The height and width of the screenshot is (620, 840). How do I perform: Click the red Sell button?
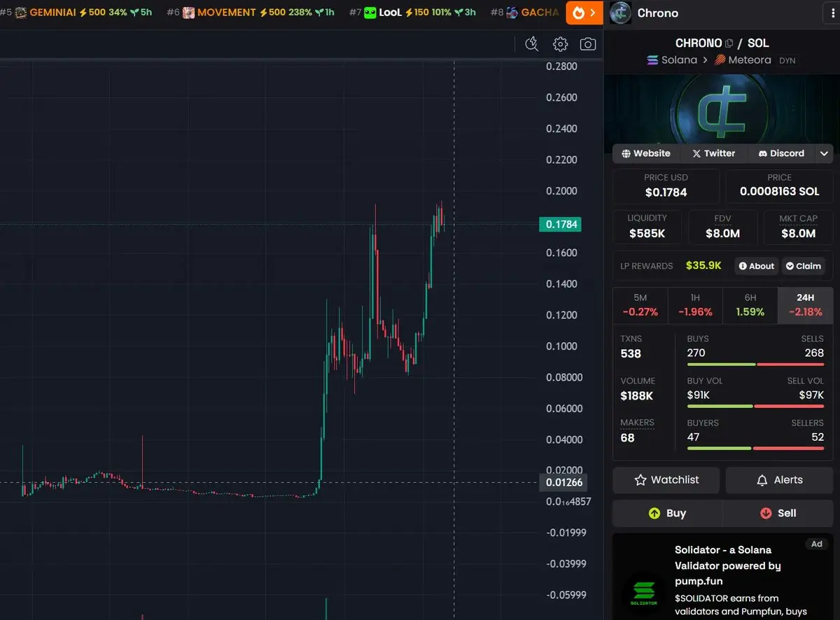(x=778, y=513)
